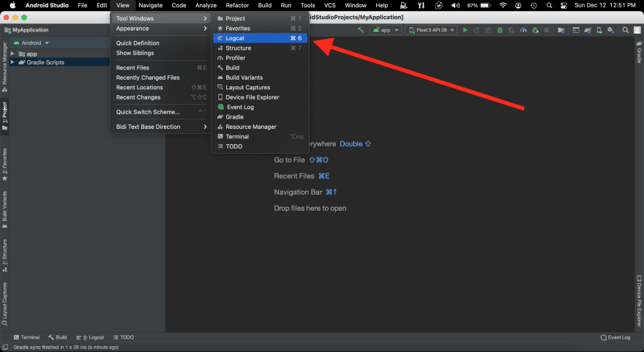The image size is (644, 352).
Task: Choose Build Variants from submenu
Action: (x=260, y=78)
